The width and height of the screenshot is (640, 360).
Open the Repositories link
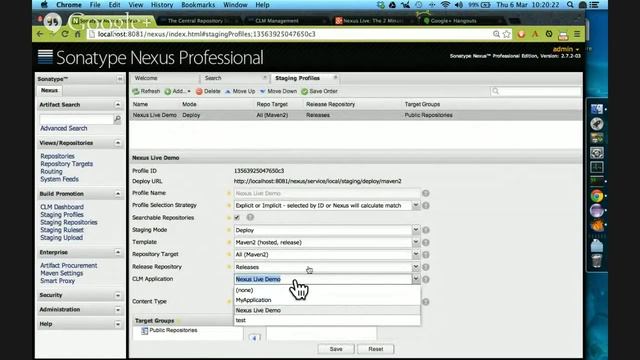tap(57, 156)
